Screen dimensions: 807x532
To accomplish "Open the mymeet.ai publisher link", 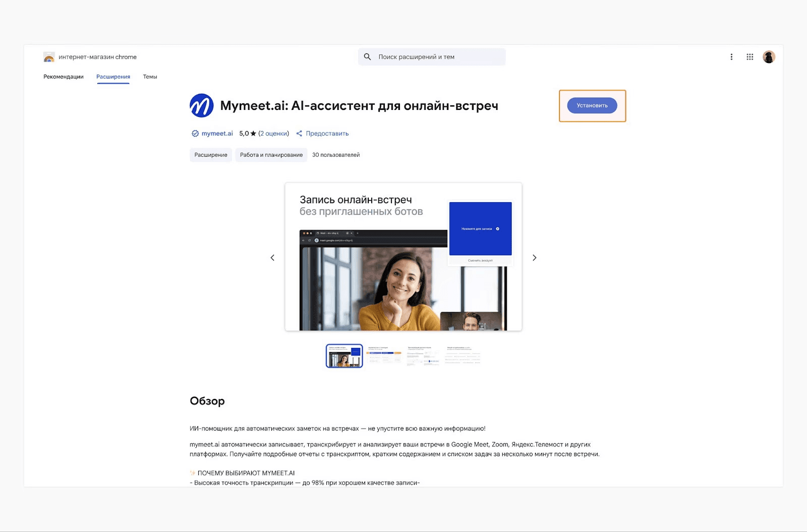I will (217, 134).
